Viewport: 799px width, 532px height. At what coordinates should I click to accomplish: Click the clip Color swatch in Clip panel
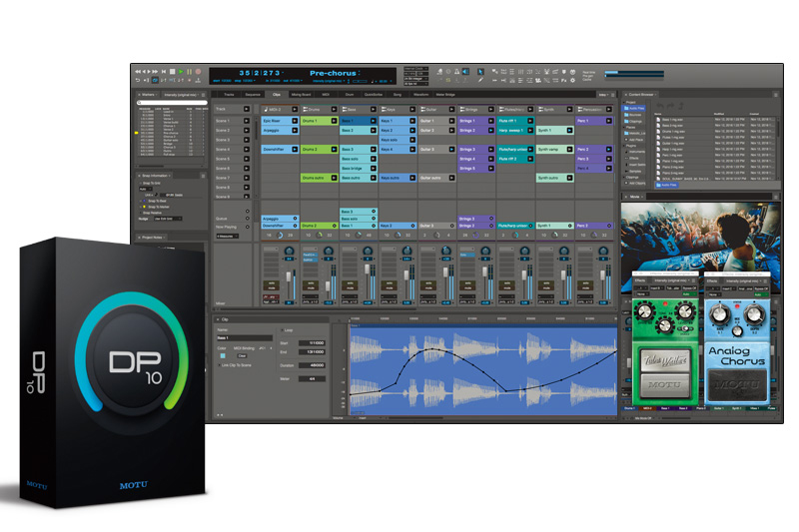coord(223,356)
